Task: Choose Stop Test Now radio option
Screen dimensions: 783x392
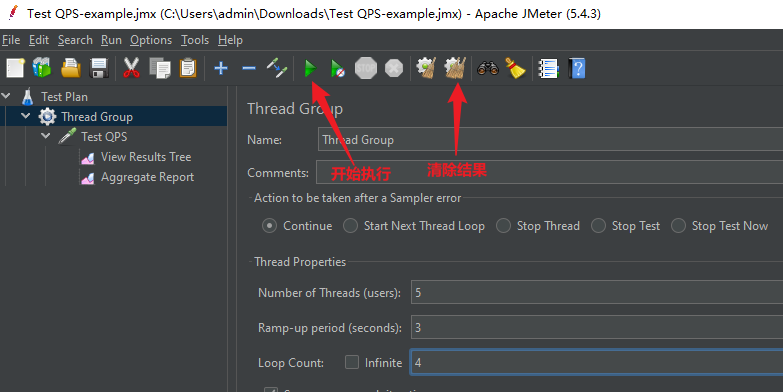Action: pos(678,226)
